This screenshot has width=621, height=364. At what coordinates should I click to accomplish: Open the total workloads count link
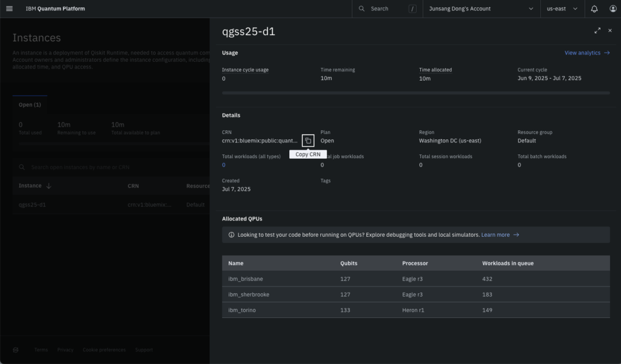pos(224,165)
